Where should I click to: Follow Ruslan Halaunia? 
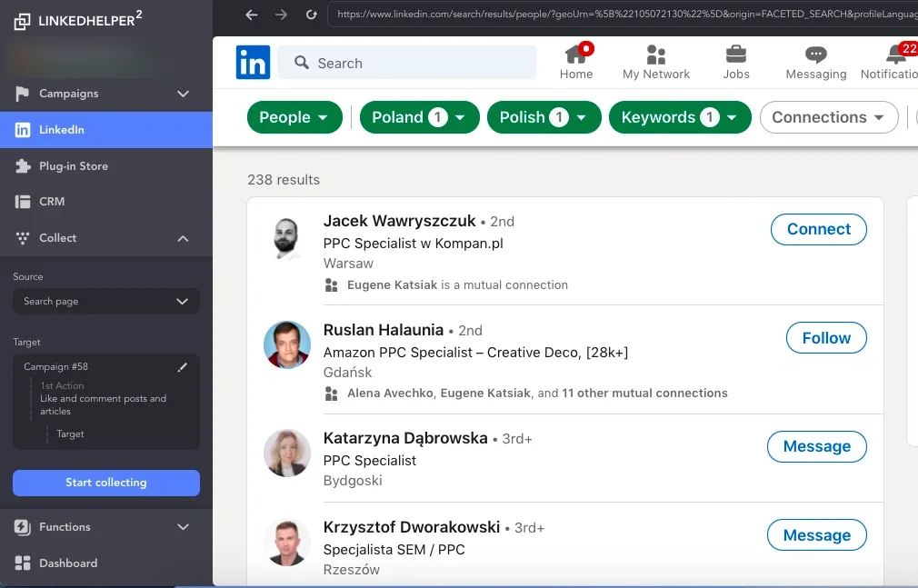click(826, 338)
